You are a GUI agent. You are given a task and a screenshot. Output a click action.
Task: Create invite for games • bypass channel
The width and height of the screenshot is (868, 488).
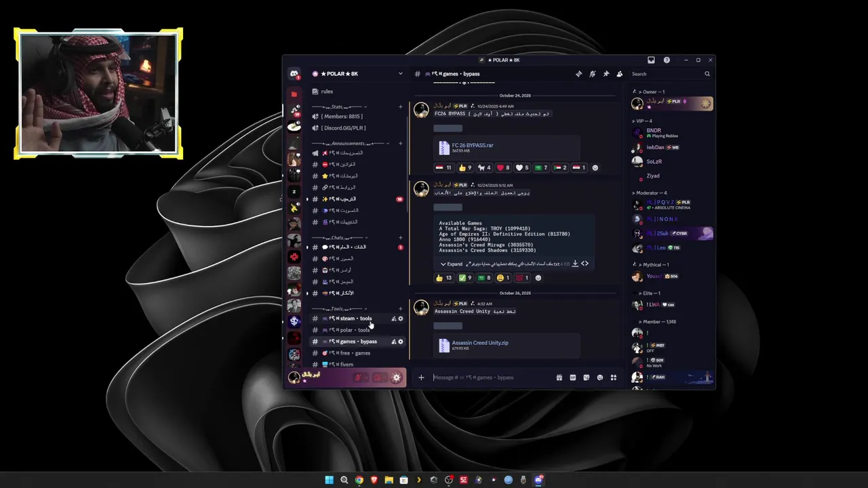point(393,342)
